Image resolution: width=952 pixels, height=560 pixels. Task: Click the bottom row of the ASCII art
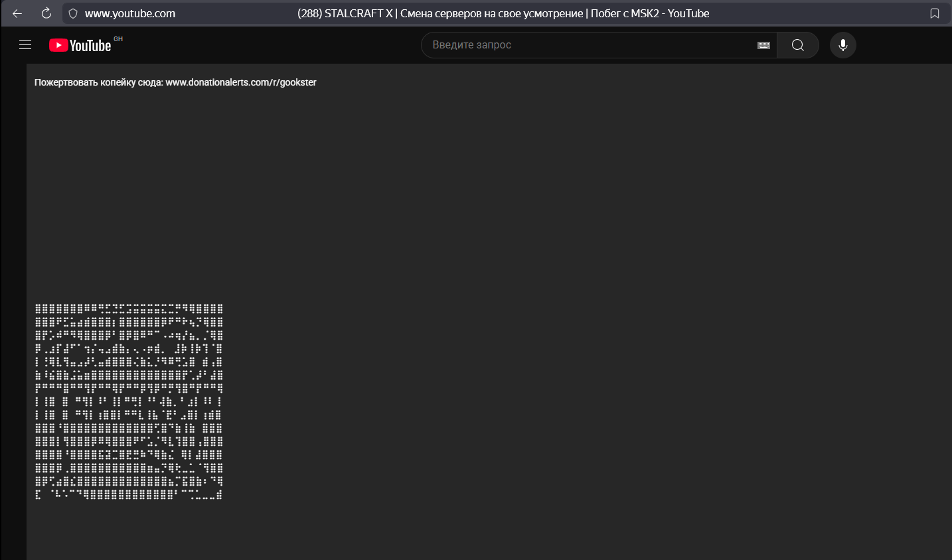129,494
